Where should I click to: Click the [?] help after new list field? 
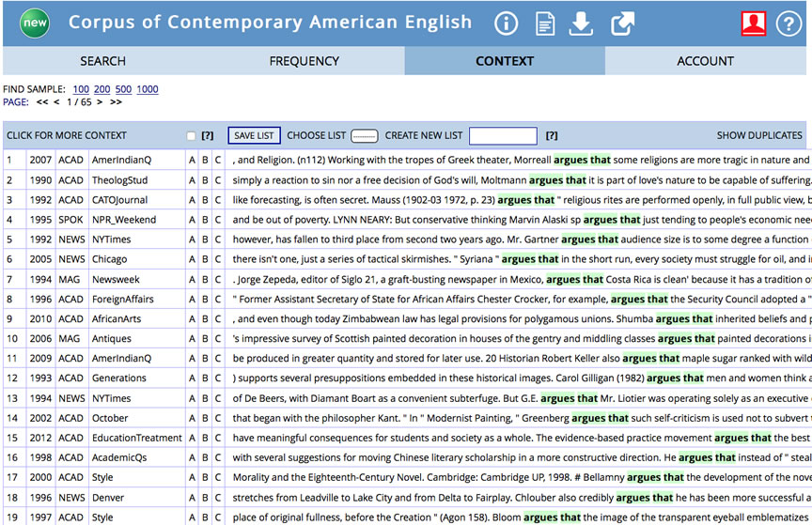552,135
